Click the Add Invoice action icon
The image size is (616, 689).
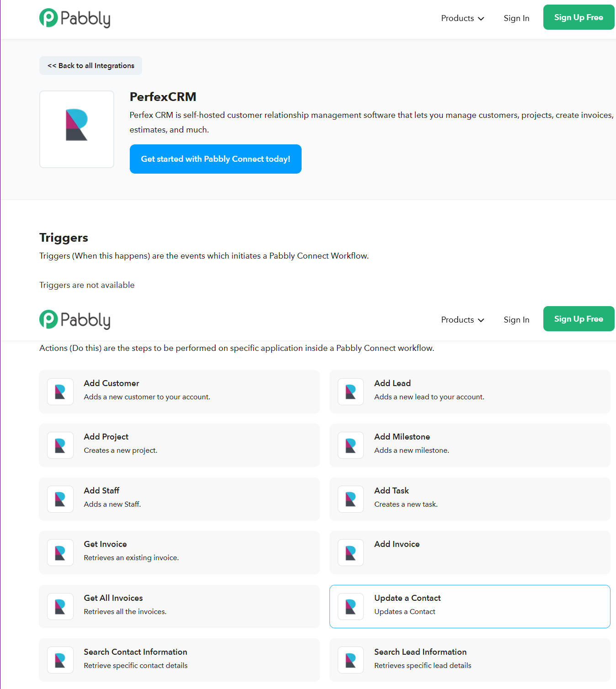coord(351,553)
